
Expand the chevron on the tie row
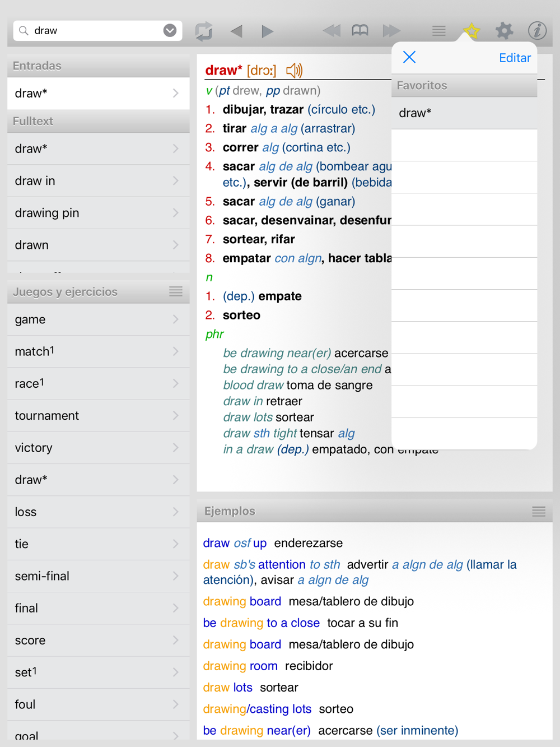coord(176,544)
